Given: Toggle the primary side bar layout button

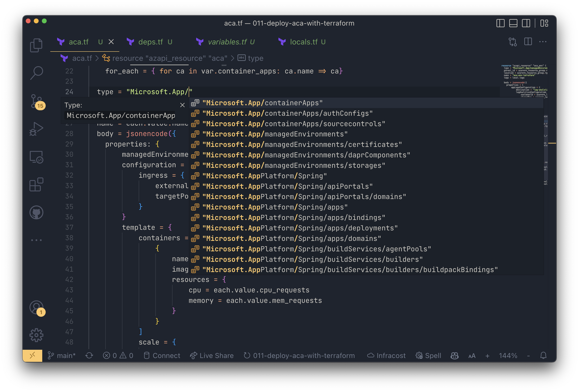Looking at the screenshot, I should (500, 23).
